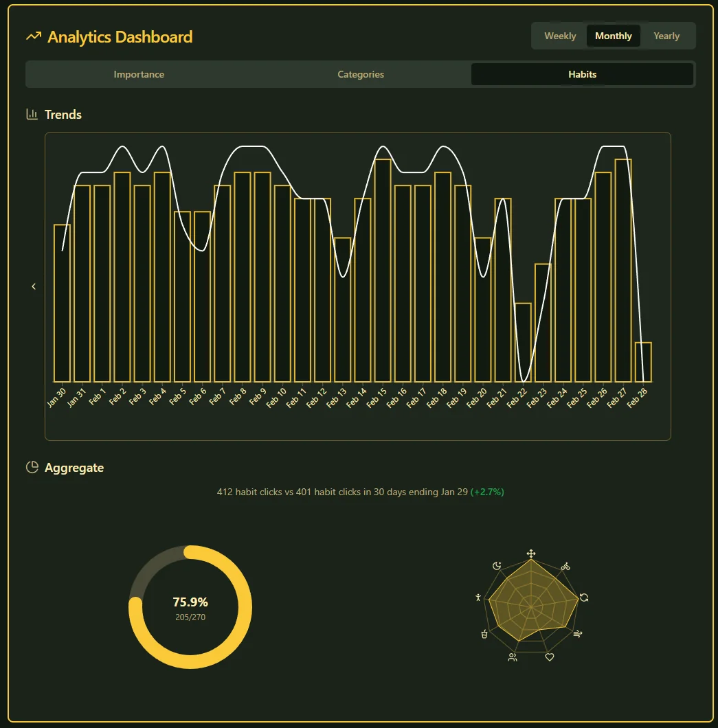Click the four-way arrows icon on the radar chart

[x=531, y=554]
